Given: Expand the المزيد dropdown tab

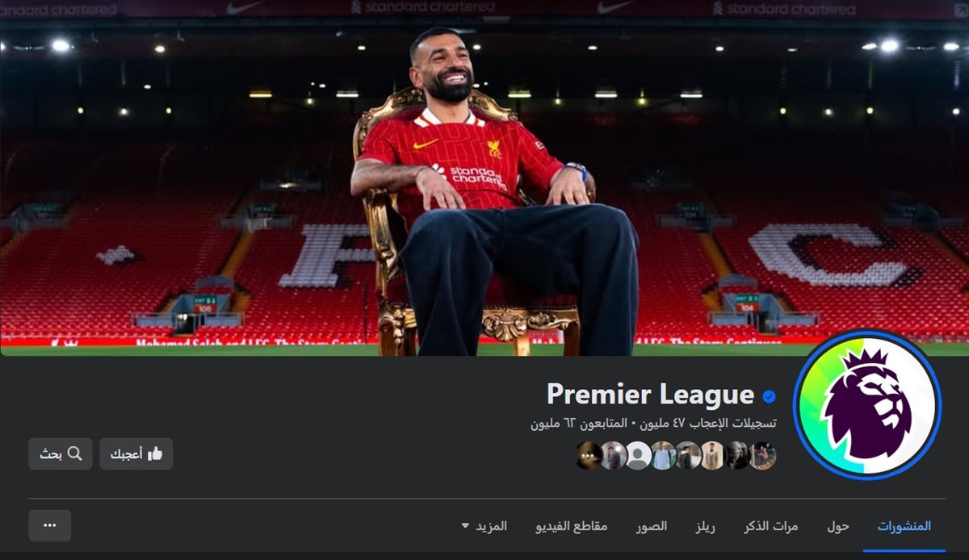Looking at the screenshot, I should click(x=484, y=525).
